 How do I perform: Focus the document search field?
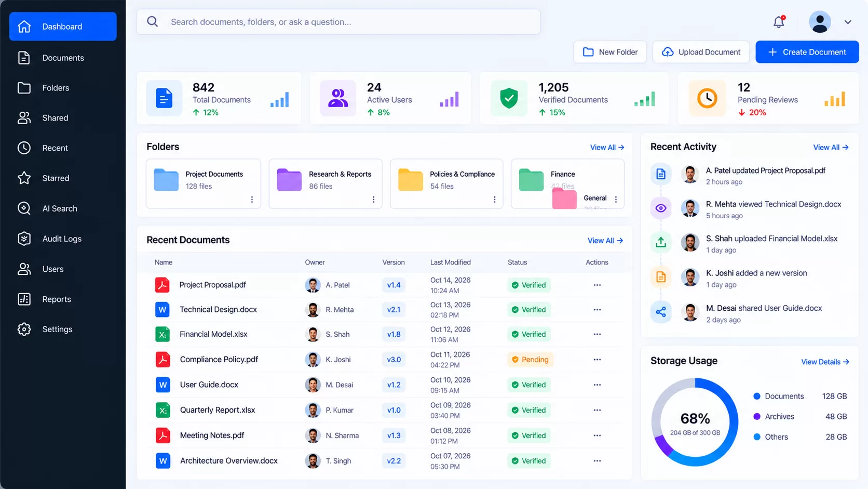click(x=338, y=22)
